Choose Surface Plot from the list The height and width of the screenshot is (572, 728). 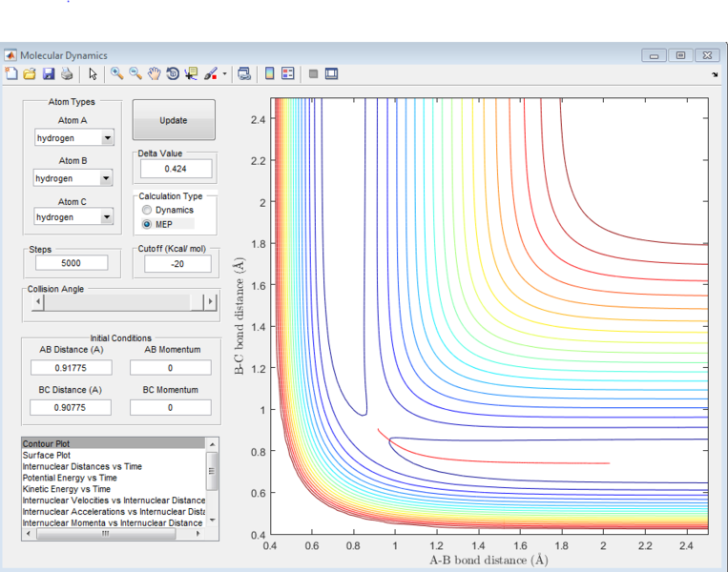click(46, 456)
